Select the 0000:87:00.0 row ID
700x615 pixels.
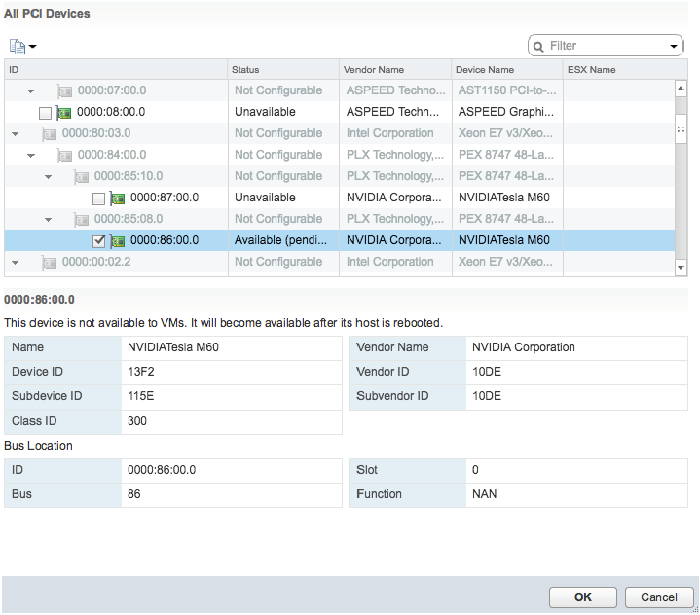165,198
